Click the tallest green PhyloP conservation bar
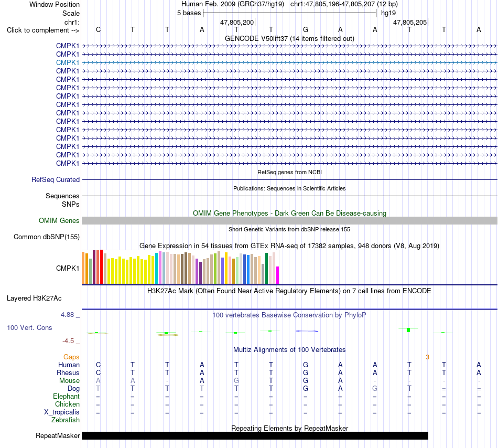The height and width of the screenshot is (448, 498). [408, 330]
